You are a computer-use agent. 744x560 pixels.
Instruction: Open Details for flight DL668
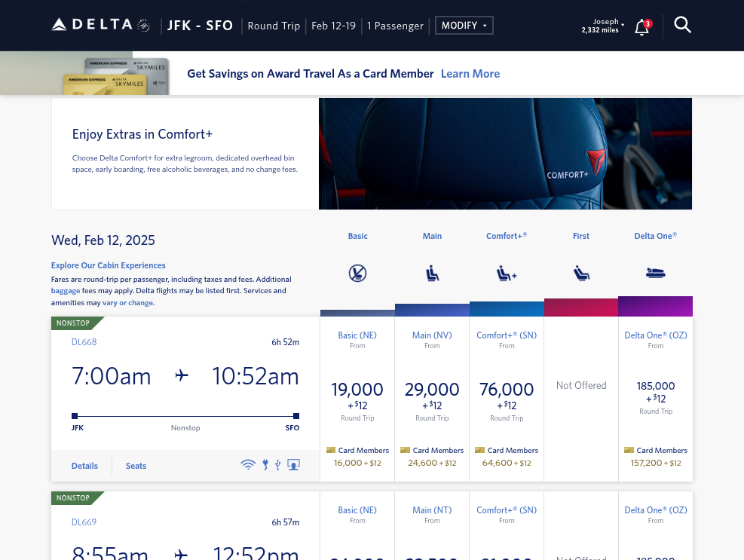(x=84, y=466)
